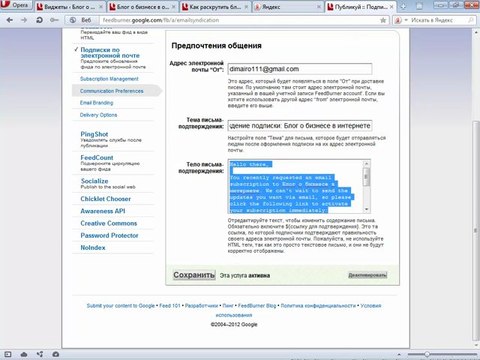This screenshot has height=360, width=480.
Task: Open the password wand key icon
Action: click(x=54, y=20)
